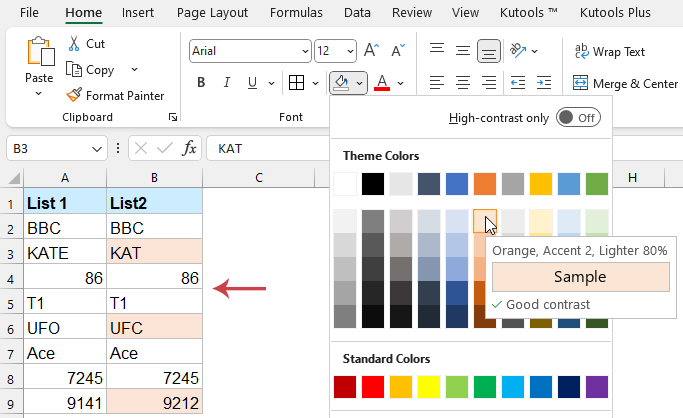Expand the Paste options arrow
The image size is (683, 418).
pos(38,93)
